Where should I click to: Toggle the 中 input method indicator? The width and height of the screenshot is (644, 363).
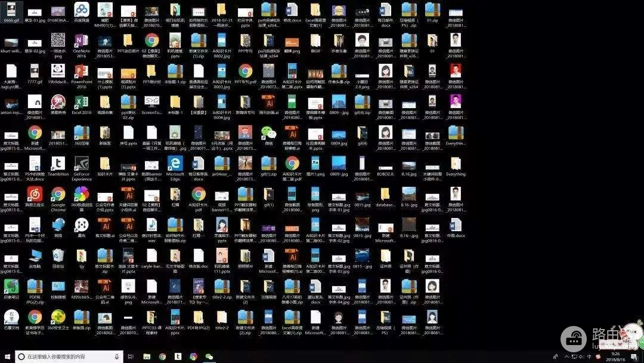click(588, 356)
